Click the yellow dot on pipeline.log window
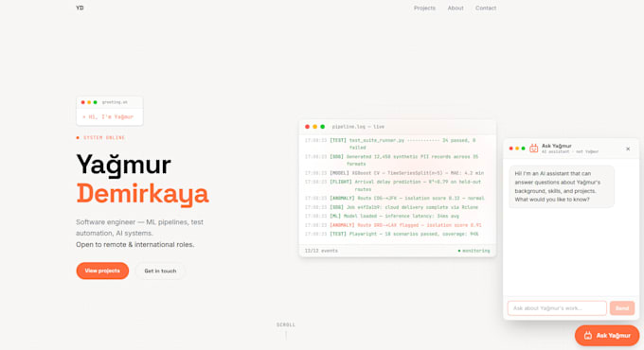The image size is (644, 350). 315,127
